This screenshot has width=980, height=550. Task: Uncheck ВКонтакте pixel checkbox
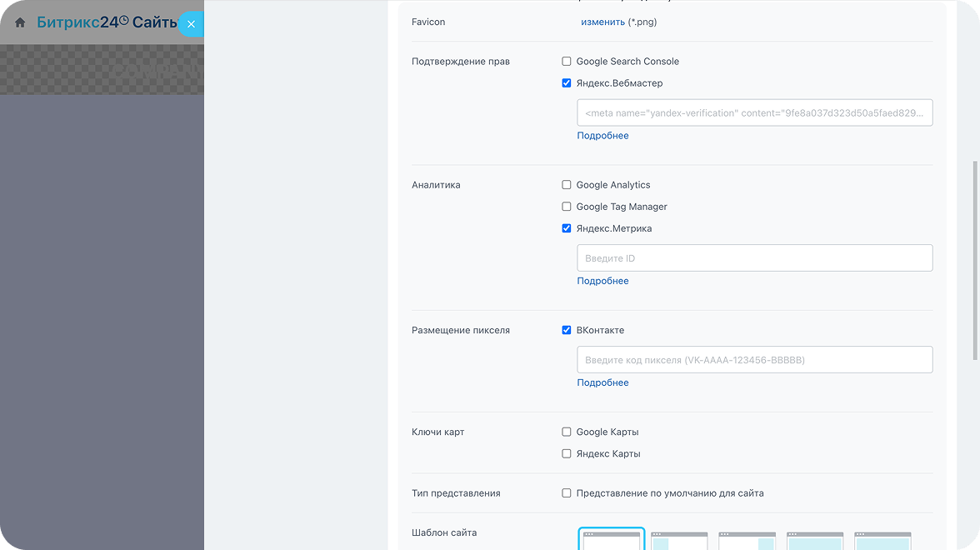point(567,330)
